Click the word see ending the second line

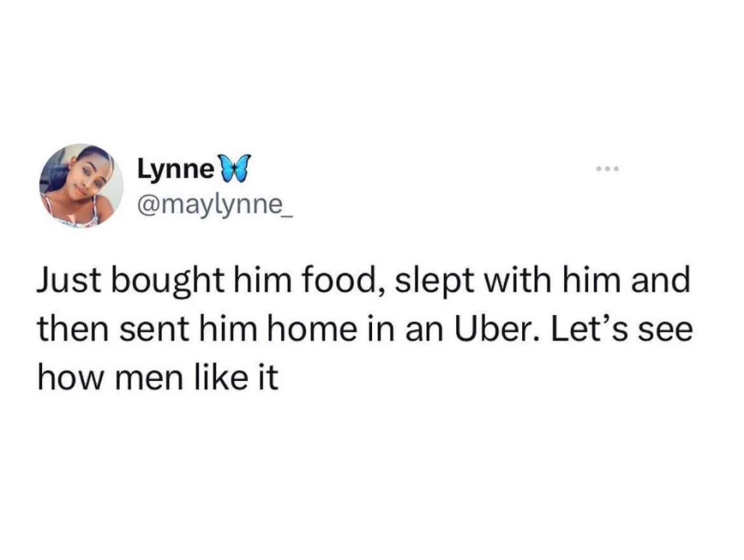[x=665, y=330]
